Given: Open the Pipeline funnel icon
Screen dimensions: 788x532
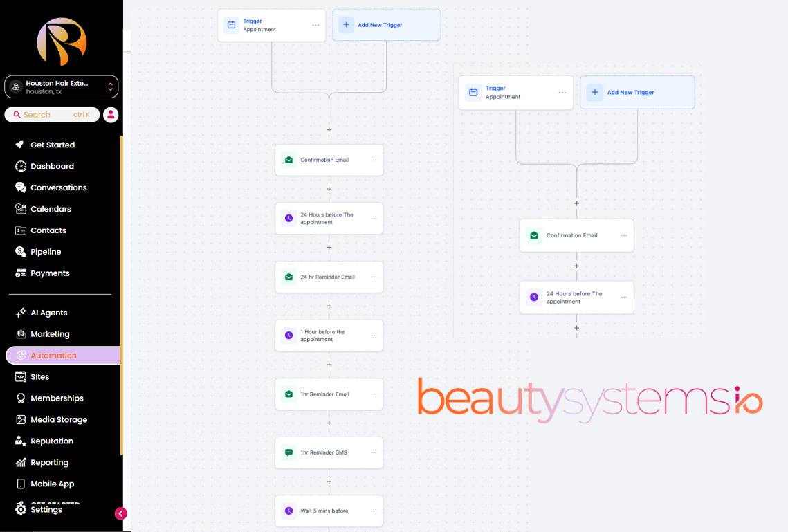Looking at the screenshot, I should pyautogui.click(x=21, y=252).
